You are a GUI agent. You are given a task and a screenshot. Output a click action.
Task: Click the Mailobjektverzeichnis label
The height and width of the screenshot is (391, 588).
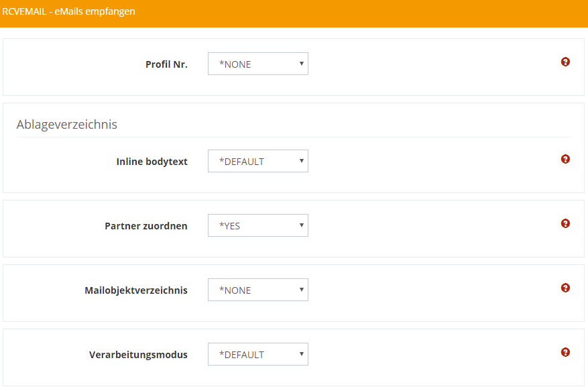[x=136, y=290]
